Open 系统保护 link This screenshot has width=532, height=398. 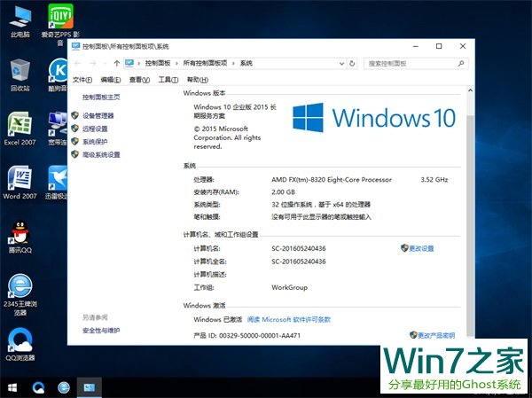(x=95, y=142)
